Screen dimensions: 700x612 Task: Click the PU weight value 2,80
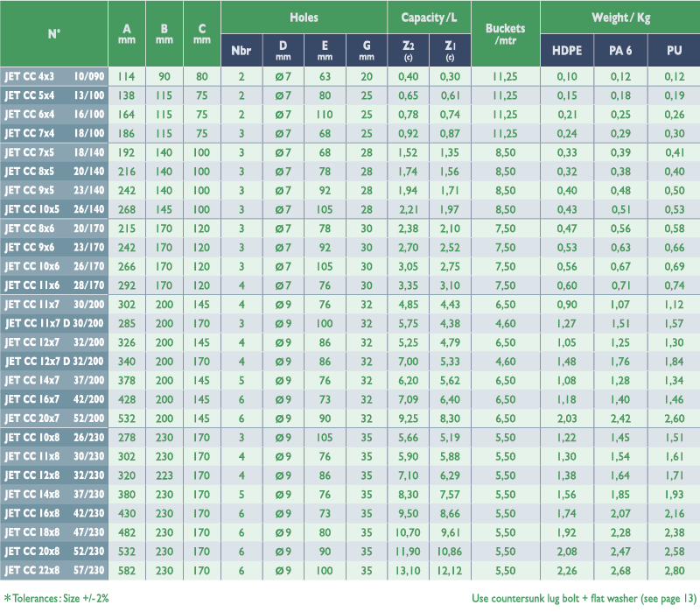(674, 571)
